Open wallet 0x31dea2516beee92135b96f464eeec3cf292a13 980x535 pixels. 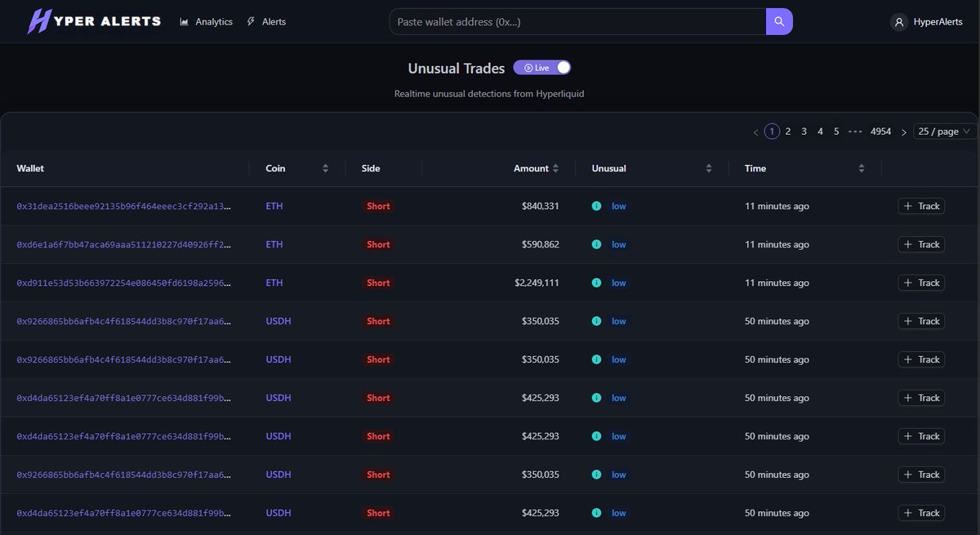point(124,206)
